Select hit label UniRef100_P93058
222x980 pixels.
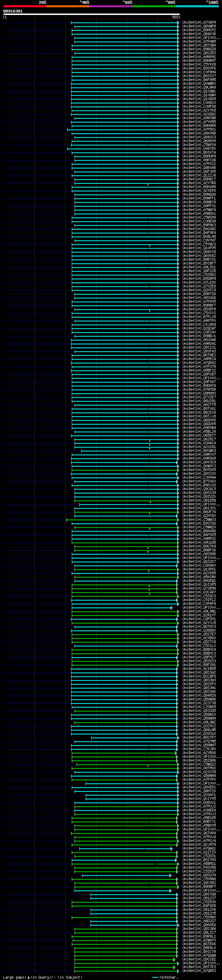[199, 867]
